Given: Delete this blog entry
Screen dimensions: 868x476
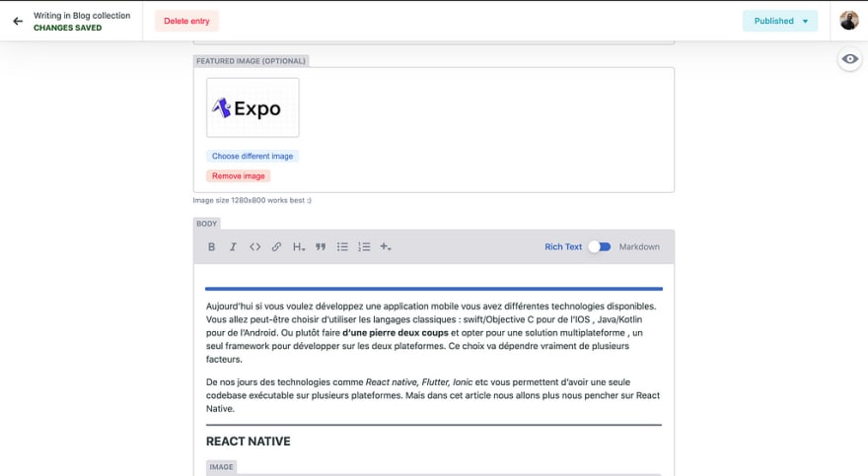Looking at the screenshot, I should [186, 21].
